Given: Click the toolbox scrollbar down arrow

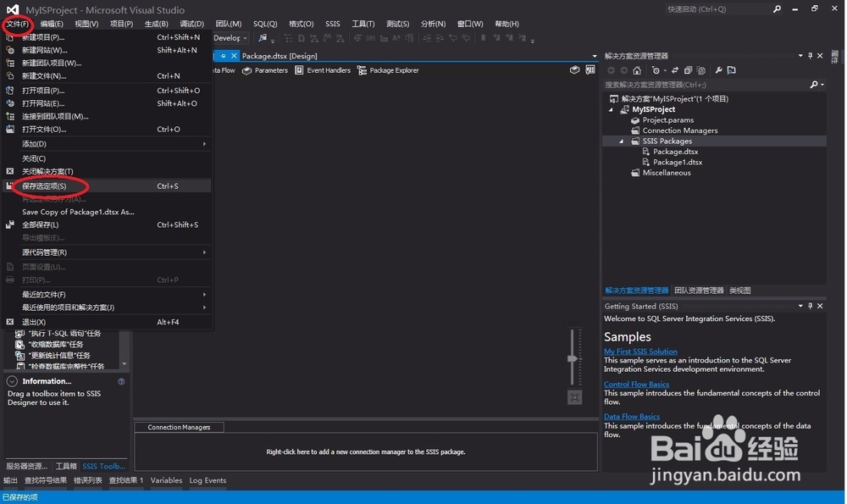Looking at the screenshot, I should tap(125, 364).
